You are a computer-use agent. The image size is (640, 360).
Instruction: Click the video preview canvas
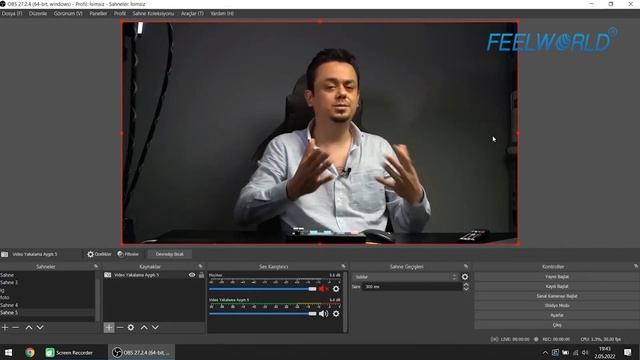pos(320,133)
